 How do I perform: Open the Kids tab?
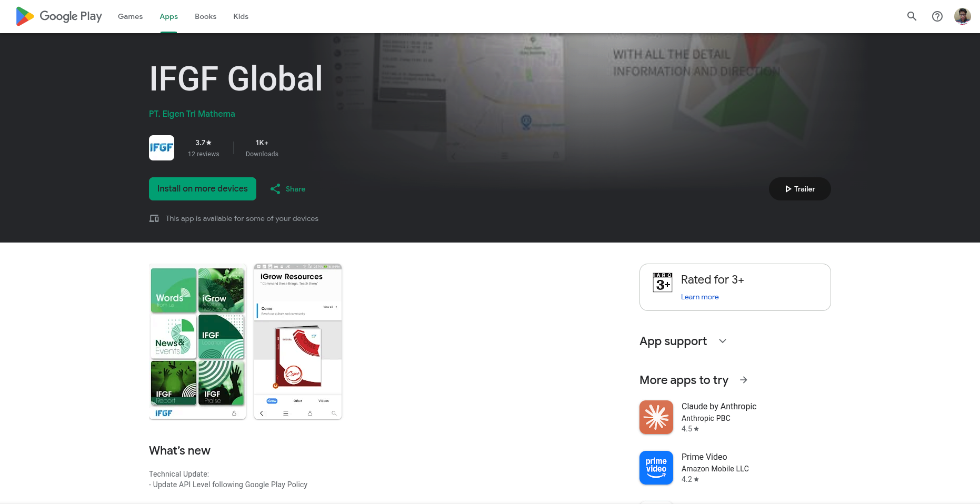click(241, 16)
